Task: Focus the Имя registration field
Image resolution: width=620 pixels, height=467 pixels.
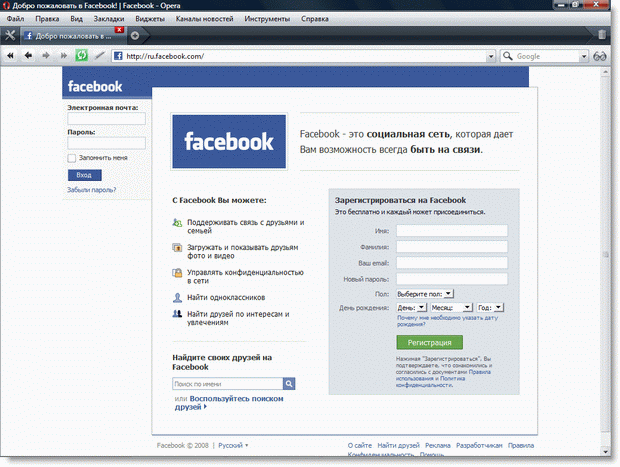Action: (x=452, y=231)
